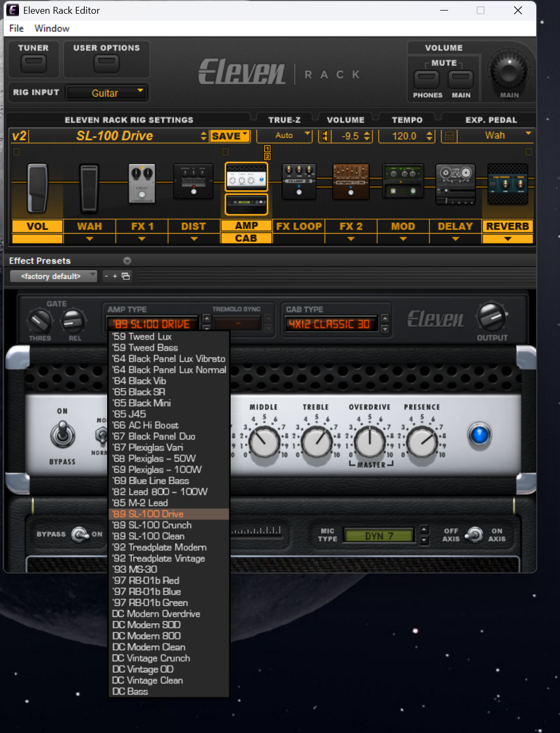Open the File menu
This screenshot has height=733, width=560.
point(16,29)
